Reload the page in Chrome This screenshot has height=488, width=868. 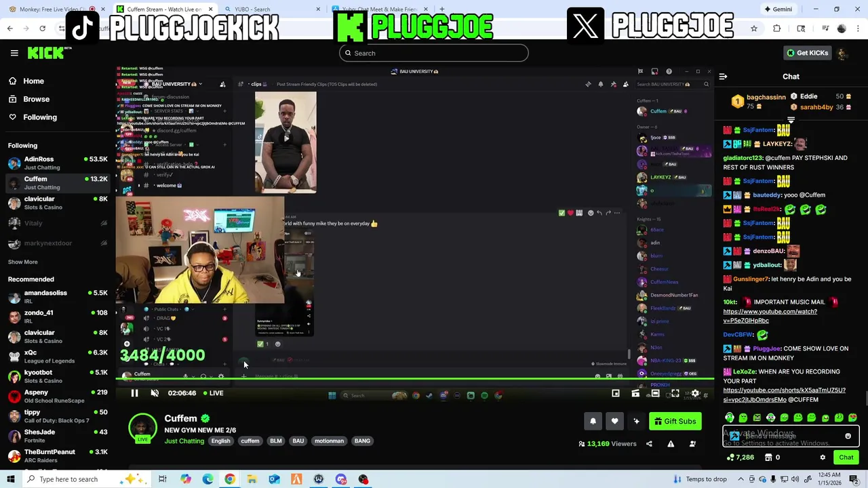[42, 28]
